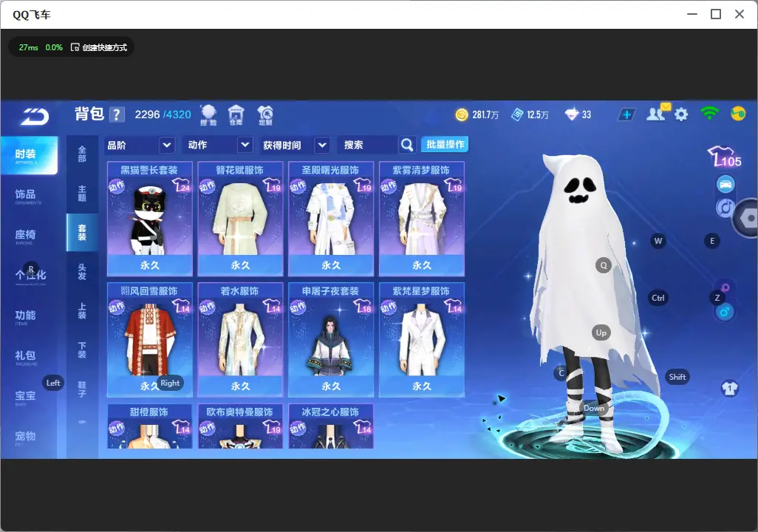Click the Ctrl key overlay button
The image size is (758, 532).
pos(658,298)
